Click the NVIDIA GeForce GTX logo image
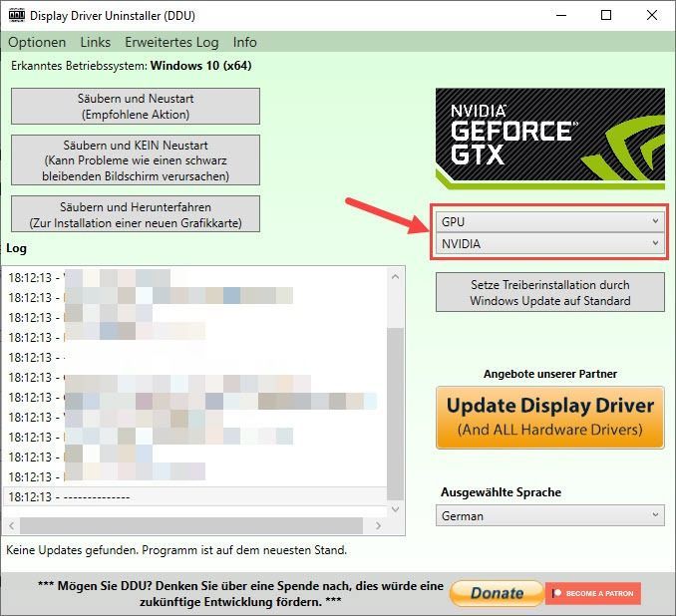676x616 pixels. 550,139
